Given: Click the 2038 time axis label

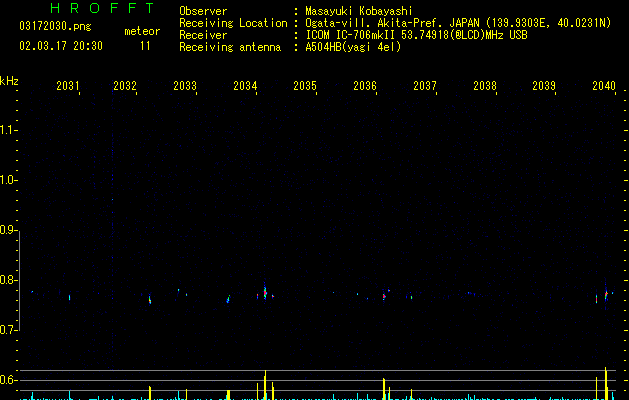Looking at the screenshot, I should (x=485, y=86).
